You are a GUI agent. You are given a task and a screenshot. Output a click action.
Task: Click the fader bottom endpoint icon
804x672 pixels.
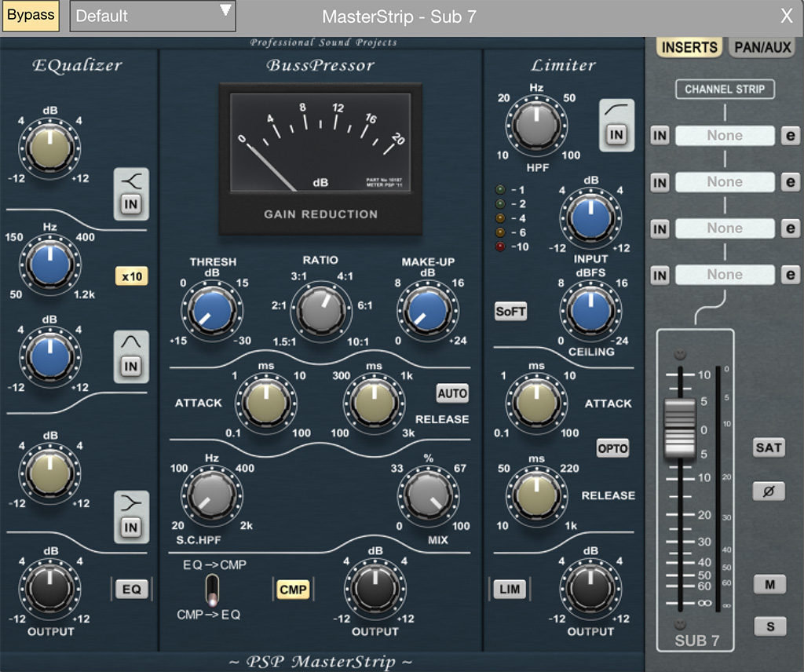tap(680, 624)
